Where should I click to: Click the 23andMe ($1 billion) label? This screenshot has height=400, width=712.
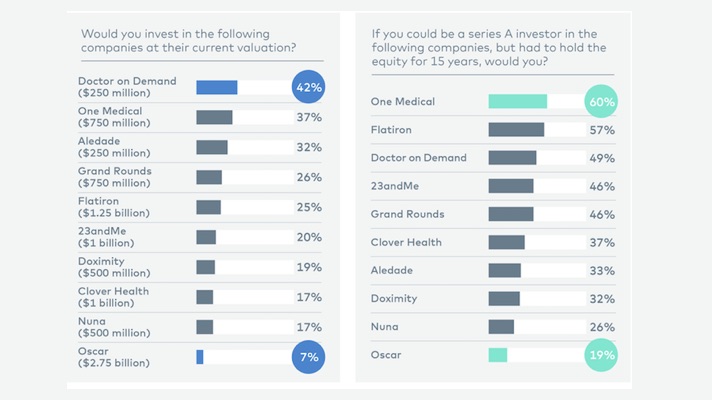[108, 237]
